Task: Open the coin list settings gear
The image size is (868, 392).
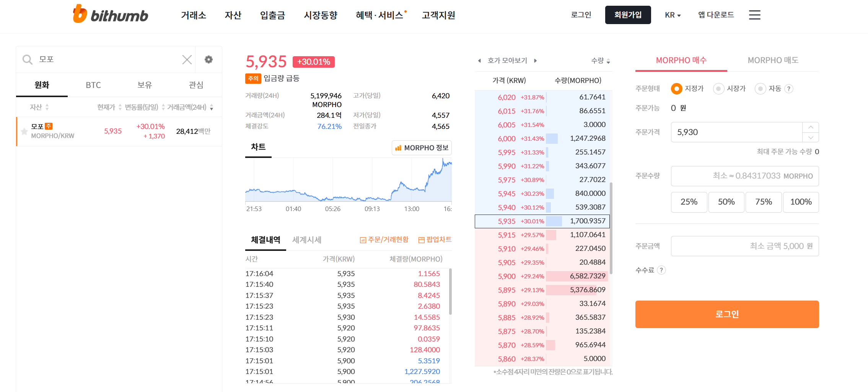Action: [208, 59]
